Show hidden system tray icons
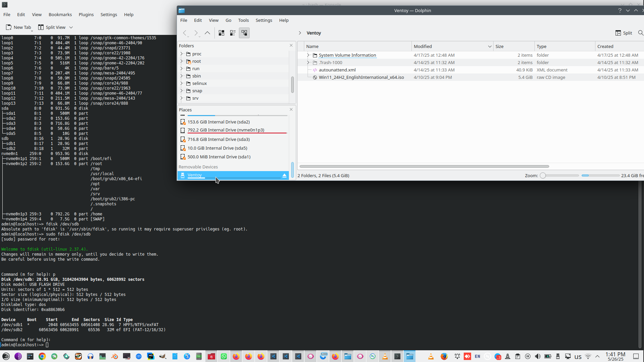Image resolution: width=644 pixels, height=362 pixels. click(x=597, y=356)
